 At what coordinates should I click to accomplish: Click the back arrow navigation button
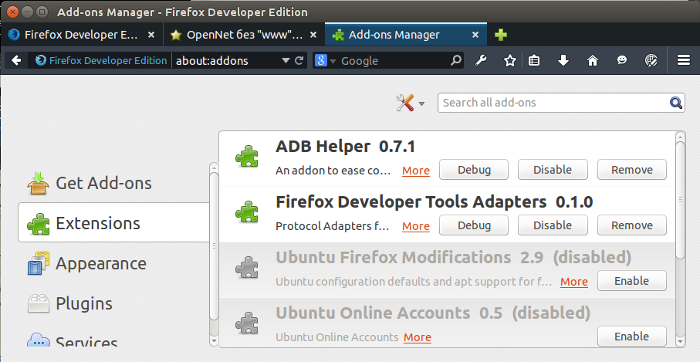coord(16,60)
